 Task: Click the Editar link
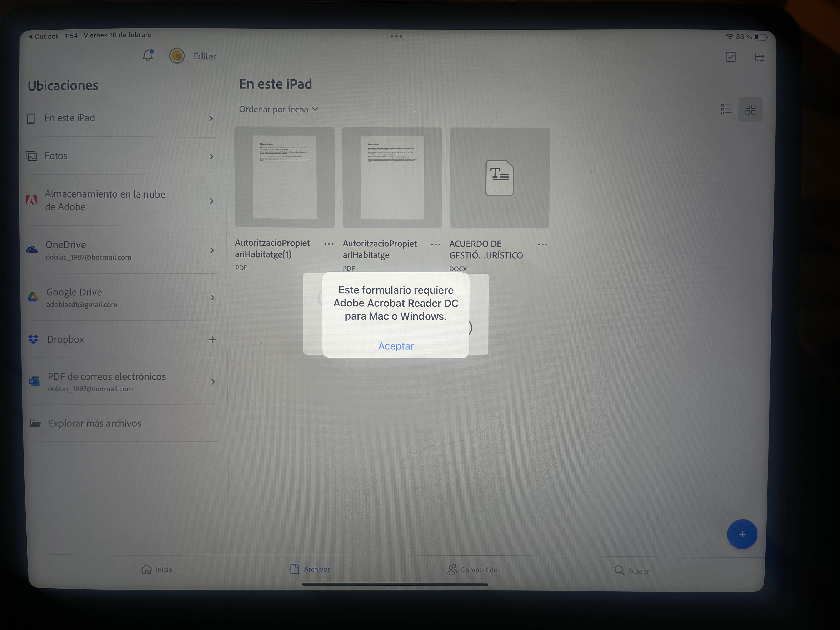tap(205, 56)
